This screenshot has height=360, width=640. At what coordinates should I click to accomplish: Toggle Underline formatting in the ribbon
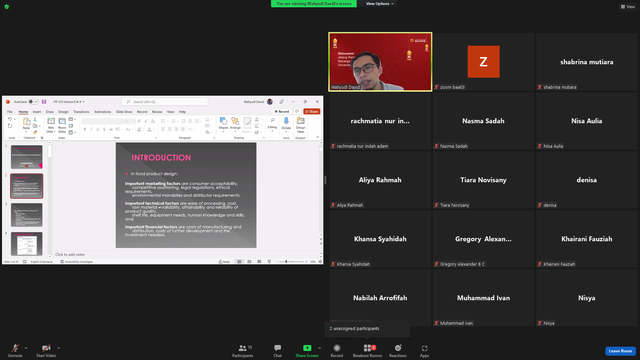tap(98, 129)
